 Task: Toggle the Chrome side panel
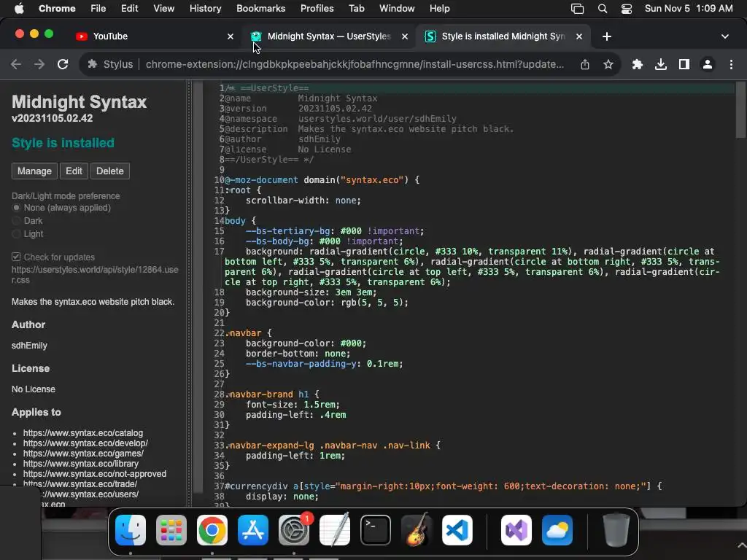coord(684,64)
